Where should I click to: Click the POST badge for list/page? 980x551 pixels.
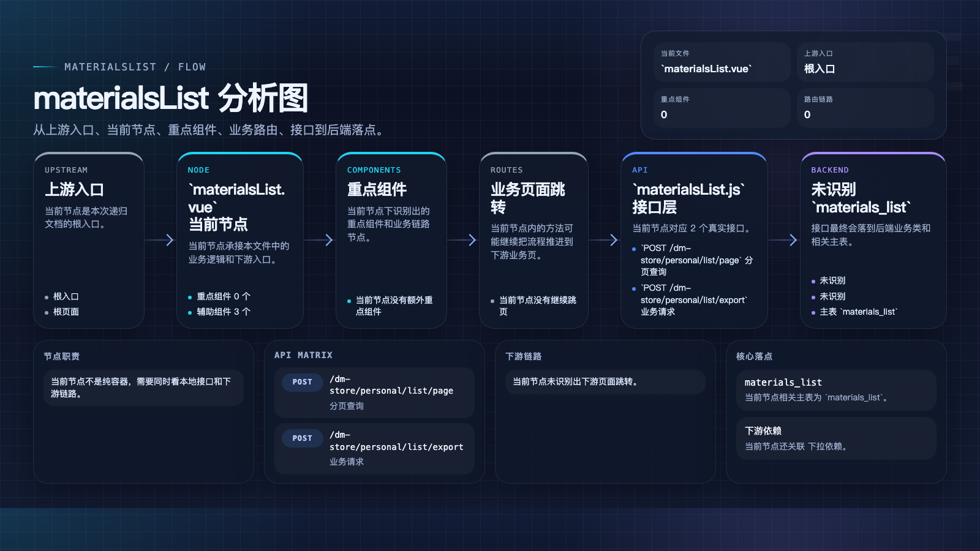coord(303,382)
